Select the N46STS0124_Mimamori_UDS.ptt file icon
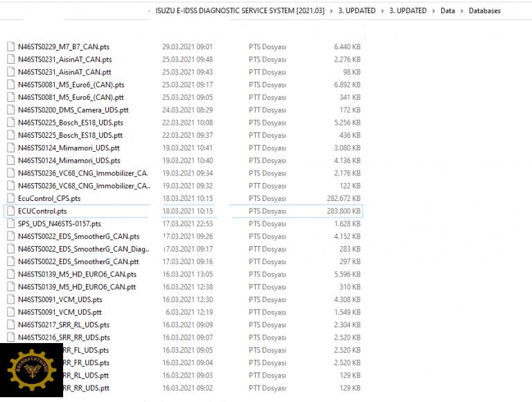This screenshot has width=532, height=402. (11, 148)
